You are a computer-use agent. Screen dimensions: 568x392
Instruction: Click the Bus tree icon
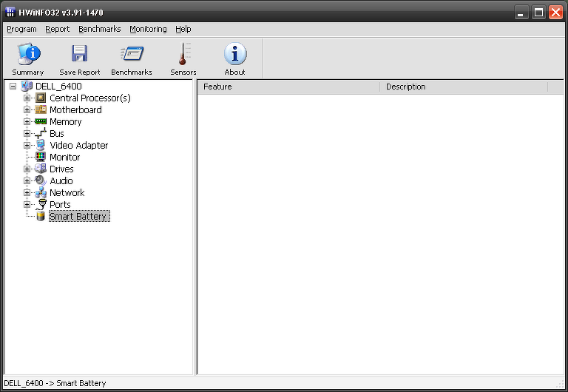tap(41, 133)
